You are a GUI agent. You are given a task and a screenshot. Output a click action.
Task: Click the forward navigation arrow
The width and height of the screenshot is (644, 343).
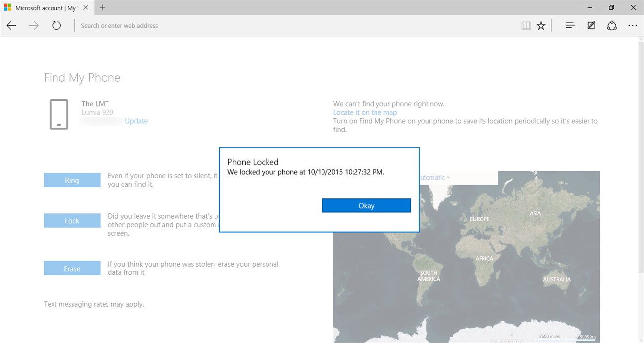tap(34, 26)
